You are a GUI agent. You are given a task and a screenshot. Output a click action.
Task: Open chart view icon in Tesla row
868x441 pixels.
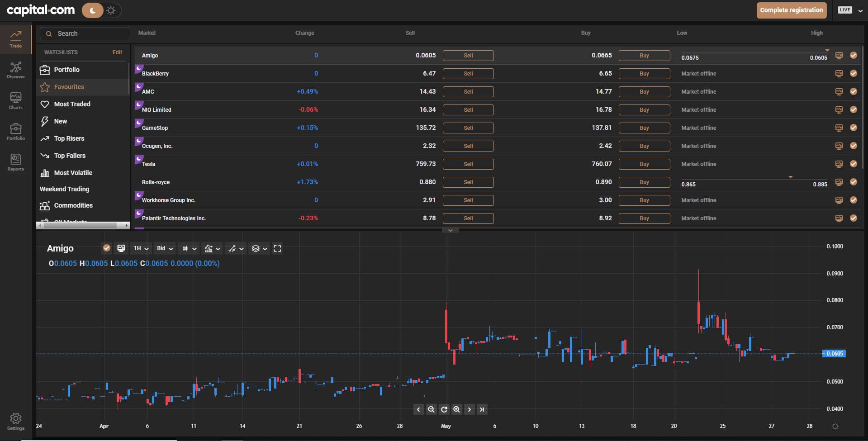click(x=839, y=164)
